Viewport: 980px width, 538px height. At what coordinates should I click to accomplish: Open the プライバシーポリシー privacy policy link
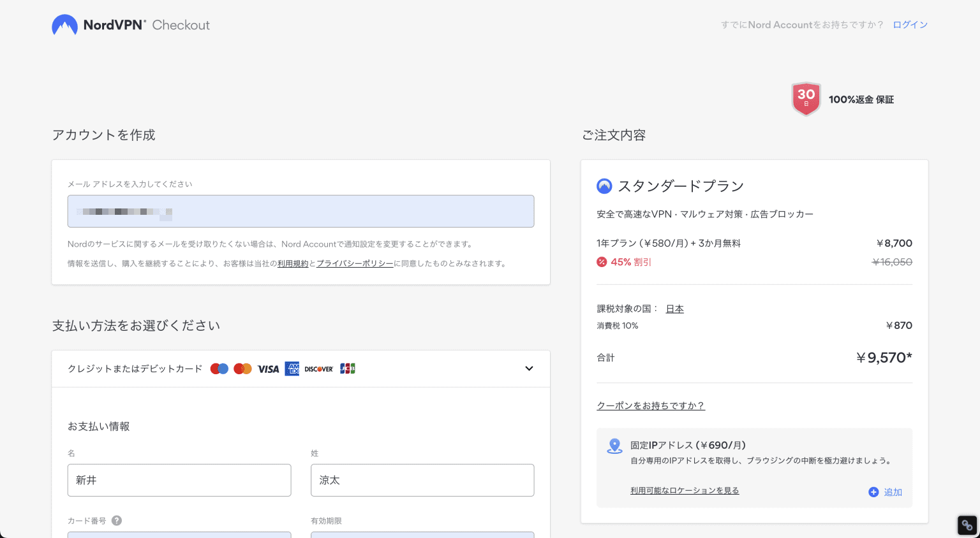[x=355, y=263]
